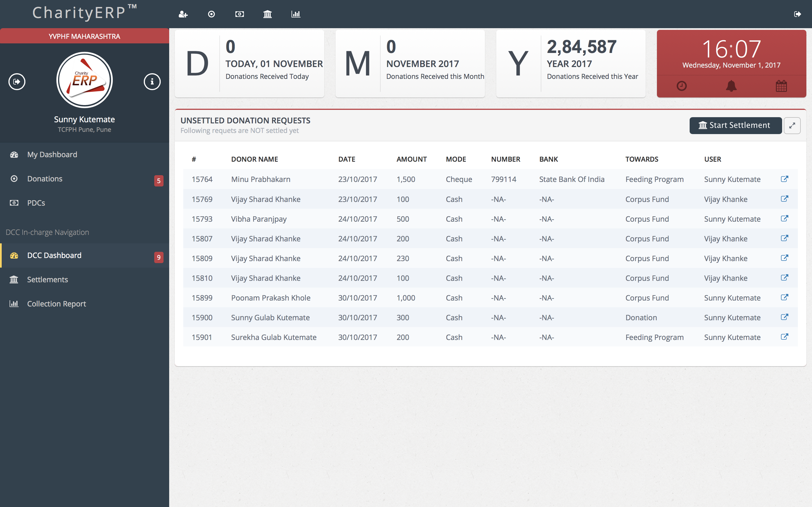Click the CharityERP profile logo thumbnail
The height and width of the screenshot is (507, 812).
85,80
